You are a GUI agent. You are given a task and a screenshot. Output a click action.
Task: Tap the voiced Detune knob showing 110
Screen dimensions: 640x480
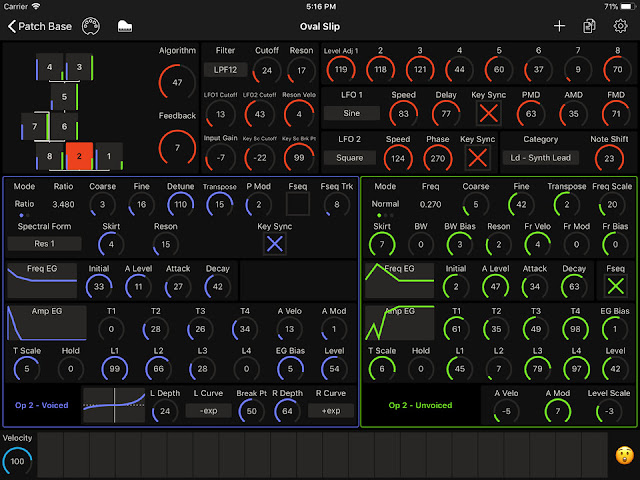(x=180, y=204)
